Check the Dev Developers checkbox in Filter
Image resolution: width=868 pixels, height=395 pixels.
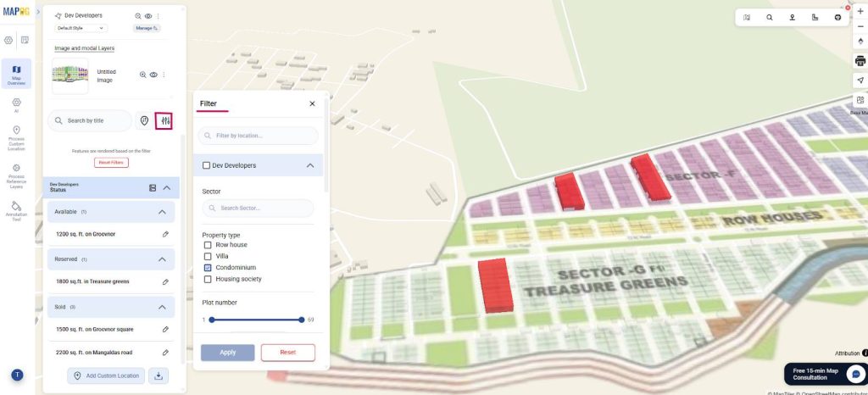207,165
